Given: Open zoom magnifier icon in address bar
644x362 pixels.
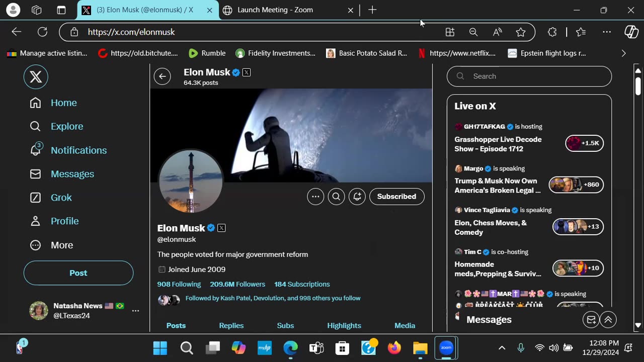Looking at the screenshot, I should coord(473,32).
